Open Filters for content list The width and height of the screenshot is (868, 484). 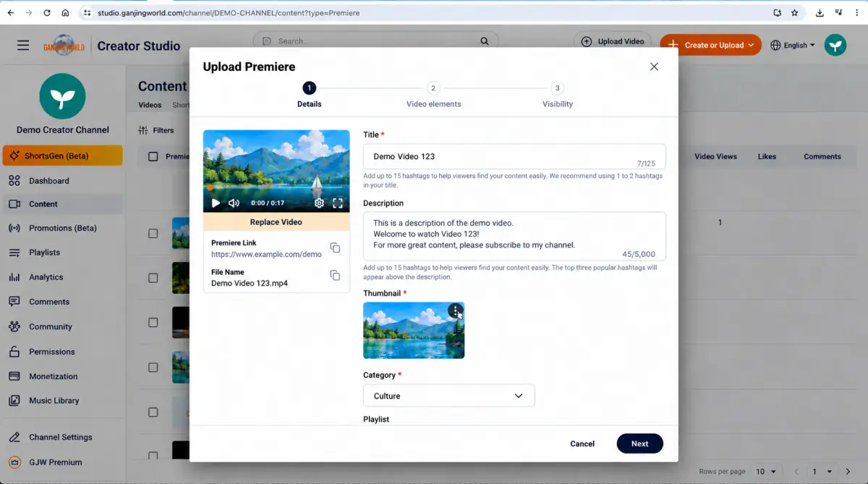click(156, 130)
